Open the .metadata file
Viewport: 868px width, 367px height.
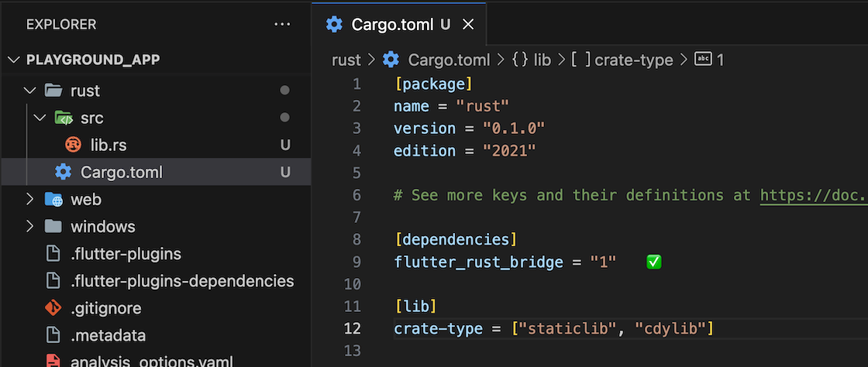[x=108, y=335]
